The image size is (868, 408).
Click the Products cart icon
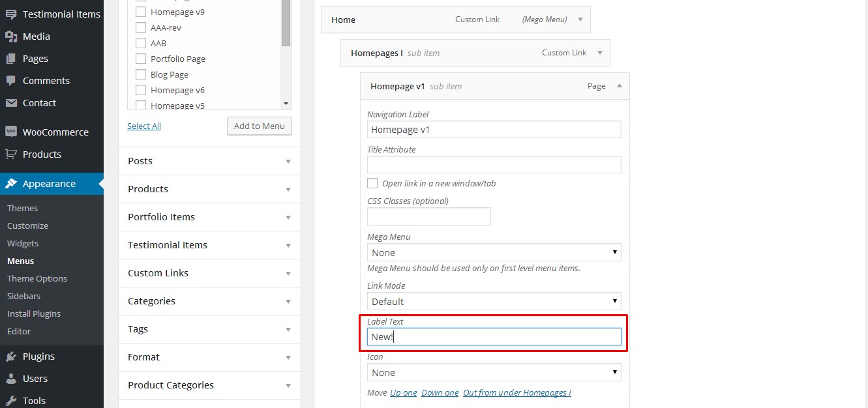pos(11,154)
